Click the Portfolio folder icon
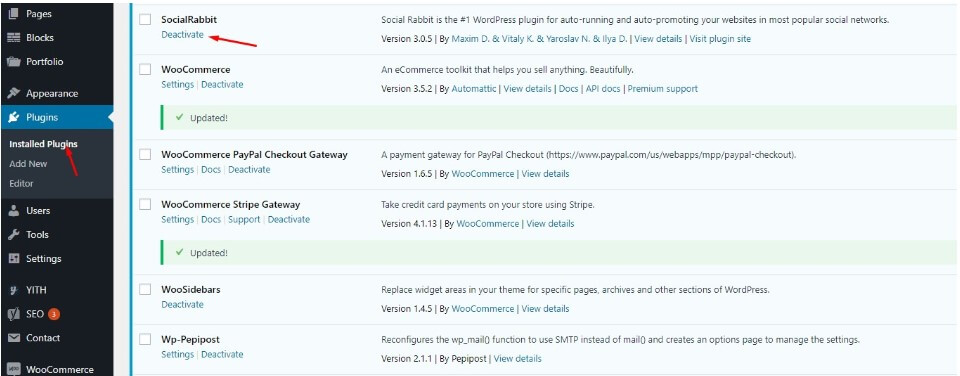Image resolution: width=960 pixels, height=376 pixels. [x=13, y=62]
